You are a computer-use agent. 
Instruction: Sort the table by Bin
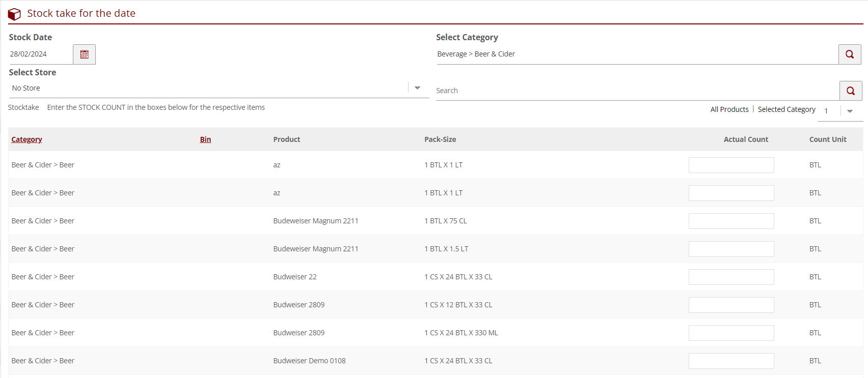(x=205, y=139)
